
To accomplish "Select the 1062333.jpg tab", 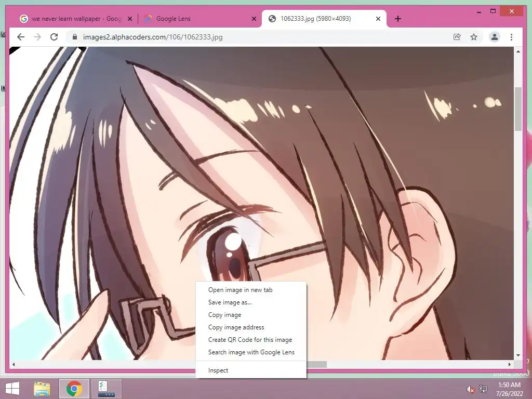I will point(324,19).
